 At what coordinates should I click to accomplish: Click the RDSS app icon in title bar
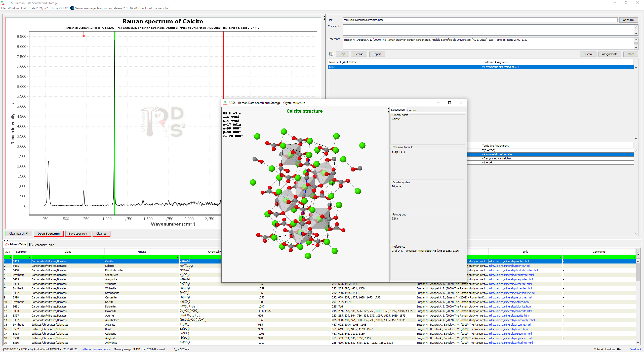[2, 3]
